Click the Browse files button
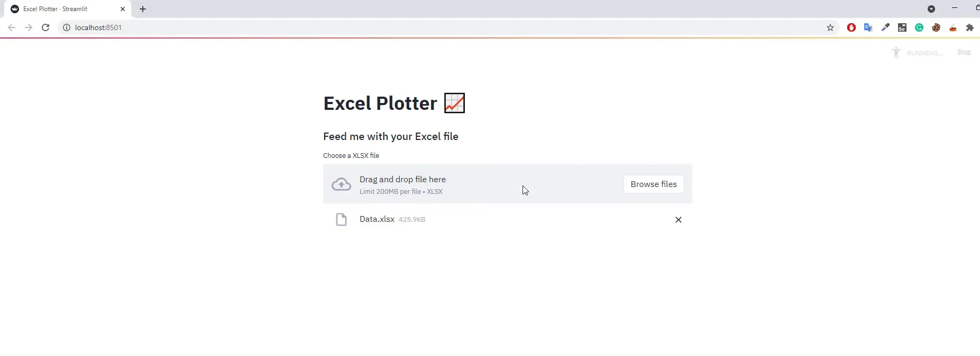This screenshot has height=356, width=980. coord(653,184)
